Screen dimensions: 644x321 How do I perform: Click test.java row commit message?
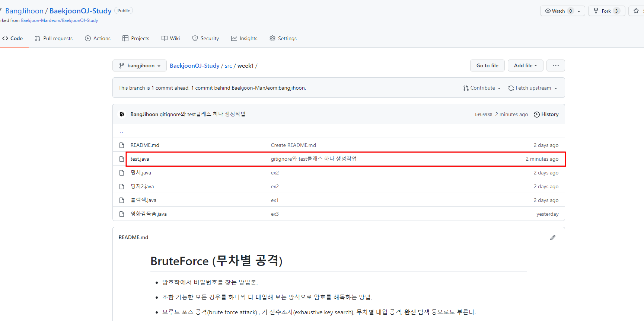(313, 159)
